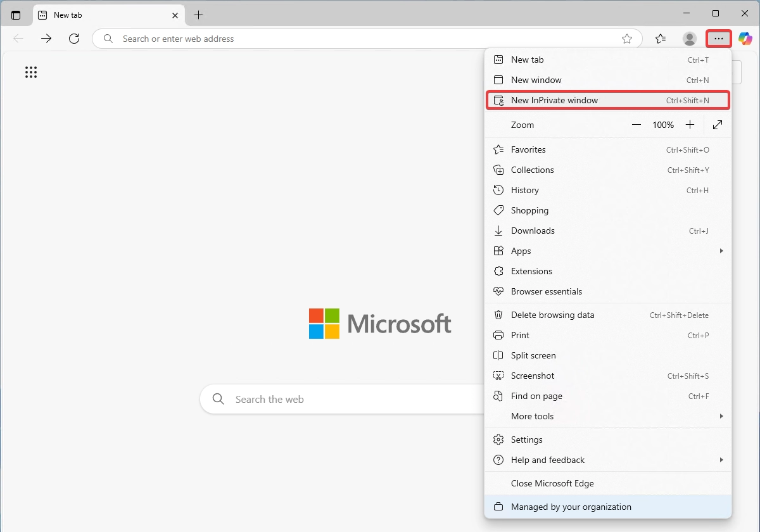The image size is (760, 532).
Task: Click the address bar search field
Action: coord(367,39)
